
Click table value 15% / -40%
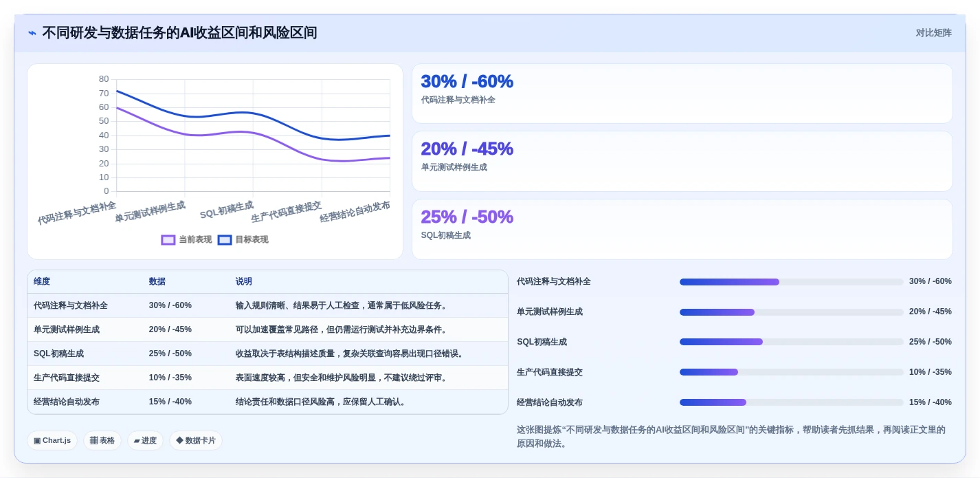[170, 402]
